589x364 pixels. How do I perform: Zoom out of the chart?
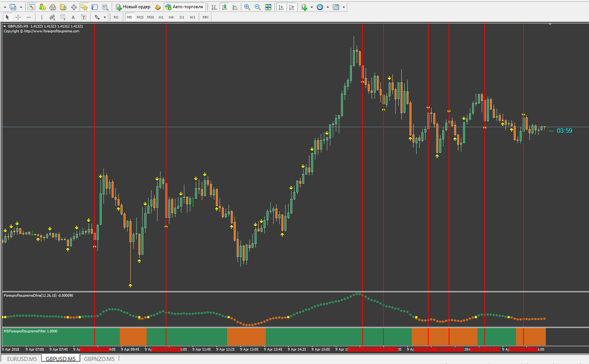pyautogui.click(x=258, y=7)
